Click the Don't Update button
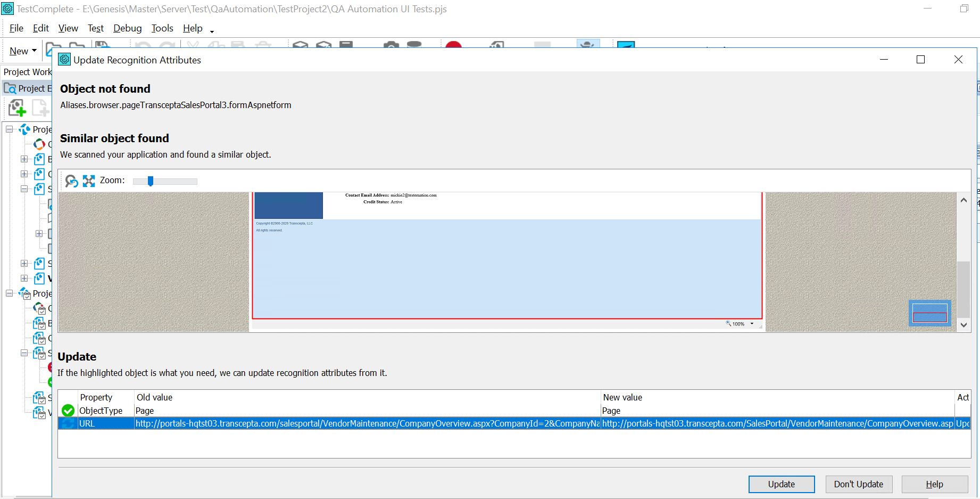Image resolution: width=980 pixels, height=499 pixels. pos(858,484)
